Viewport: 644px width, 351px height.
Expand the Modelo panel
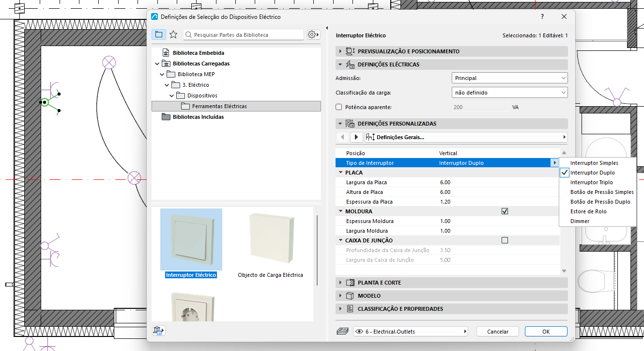pyautogui.click(x=451, y=296)
